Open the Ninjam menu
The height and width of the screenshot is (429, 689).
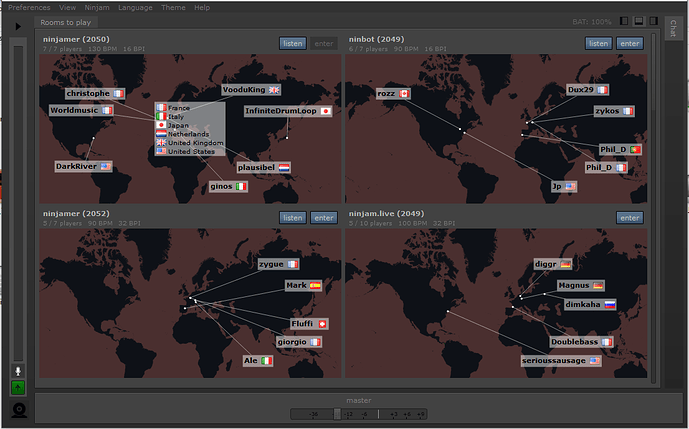coord(97,7)
